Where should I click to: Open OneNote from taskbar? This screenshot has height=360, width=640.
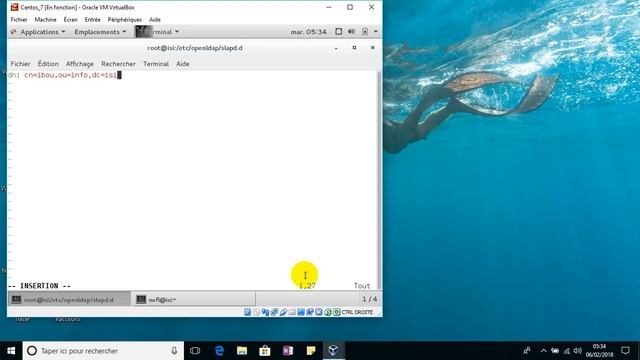click(288, 351)
